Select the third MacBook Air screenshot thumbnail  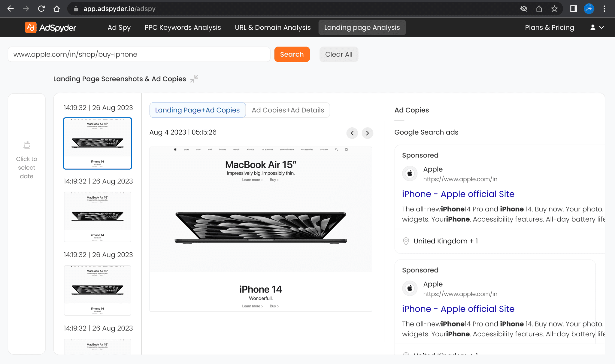click(x=98, y=290)
